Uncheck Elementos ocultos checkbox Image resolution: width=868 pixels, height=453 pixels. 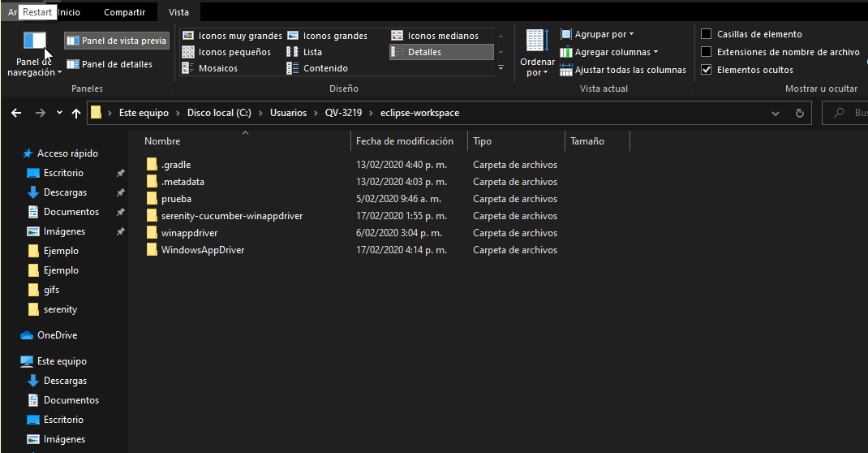click(x=707, y=70)
